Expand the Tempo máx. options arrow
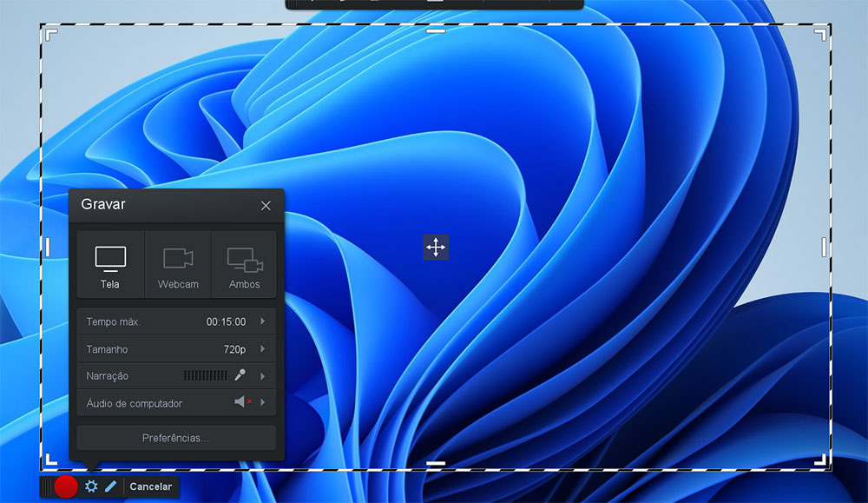This screenshot has width=868, height=503. pos(262,321)
